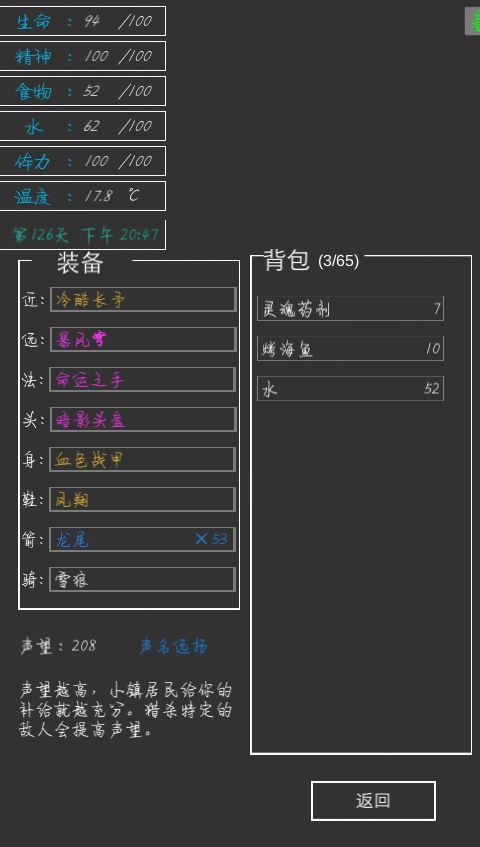
Task: Open the 命运之手 magic equipment slot
Action: click(143, 379)
